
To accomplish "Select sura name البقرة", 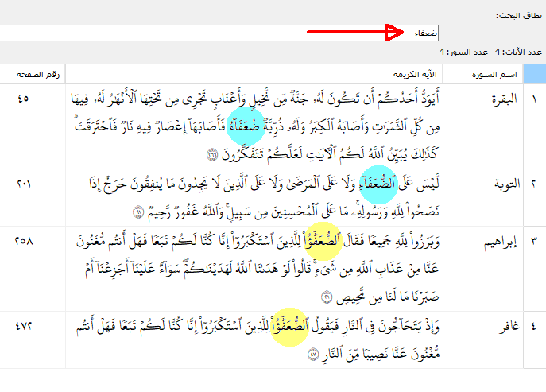I will tap(504, 99).
